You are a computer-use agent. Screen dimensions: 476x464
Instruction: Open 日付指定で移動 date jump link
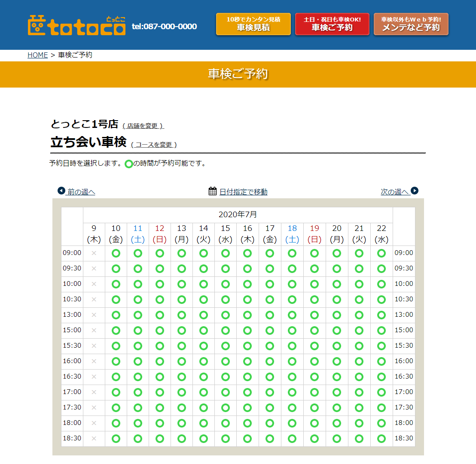(x=243, y=192)
